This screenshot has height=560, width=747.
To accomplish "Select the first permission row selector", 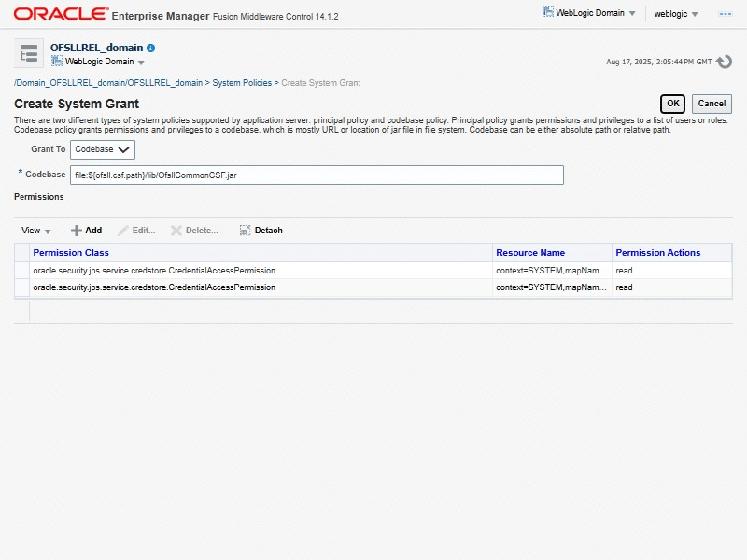I will click(21, 271).
